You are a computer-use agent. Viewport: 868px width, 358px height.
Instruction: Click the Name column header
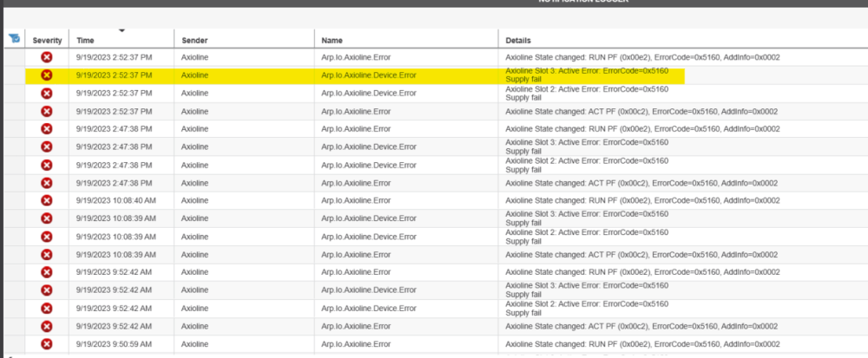332,41
